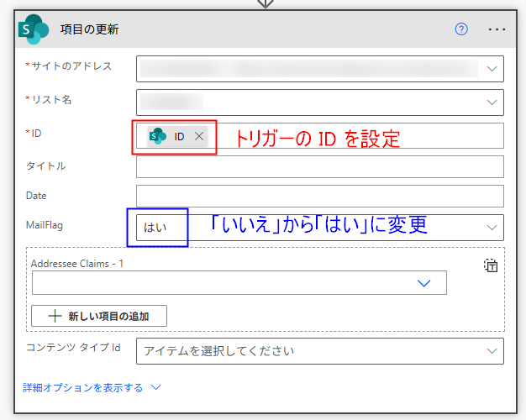
Task: Click 新しい項目の追加 button
Action: (99, 316)
